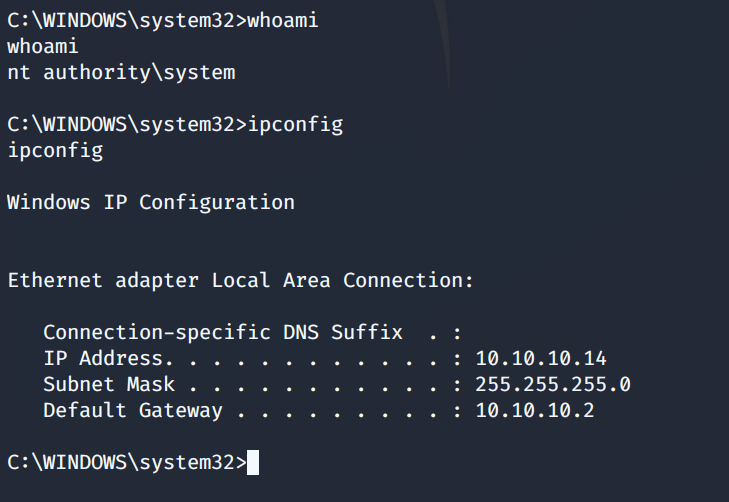Click the typed ipconfig command after second prompt

coord(295,124)
